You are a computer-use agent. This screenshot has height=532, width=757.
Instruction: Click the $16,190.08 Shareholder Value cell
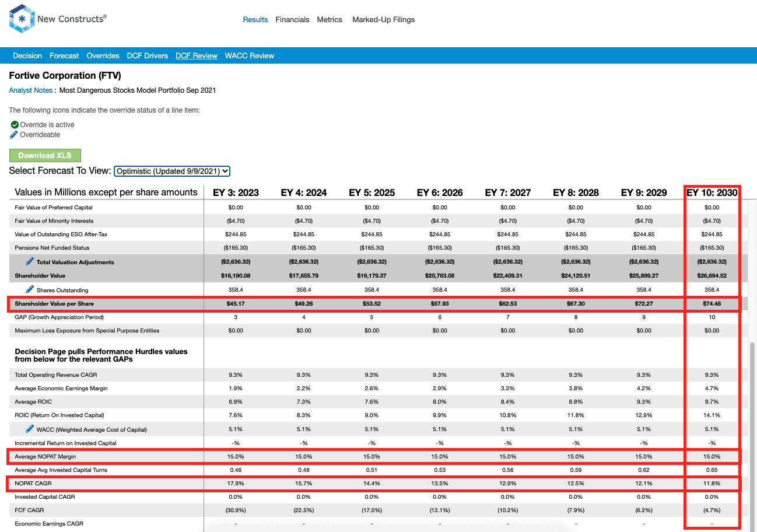point(236,275)
